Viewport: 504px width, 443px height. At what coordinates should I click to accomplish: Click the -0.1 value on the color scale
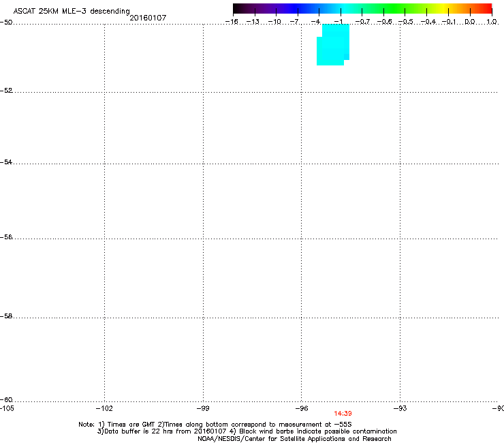click(449, 22)
